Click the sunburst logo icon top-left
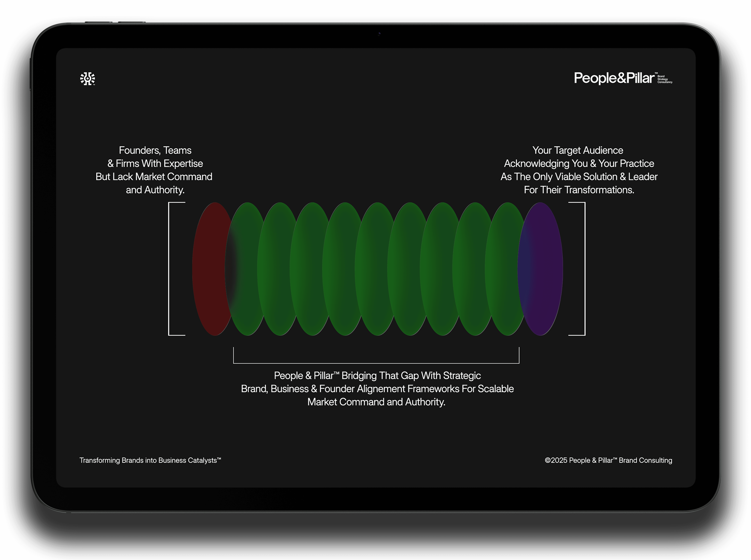The height and width of the screenshot is (560, 751). 87,79
